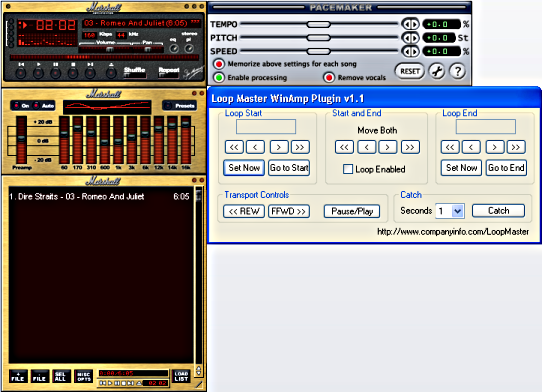Select Dire Straits Romeo And Juliet playlist entry
This screenshot has height=392, width=542.
[x=100, y=197]
